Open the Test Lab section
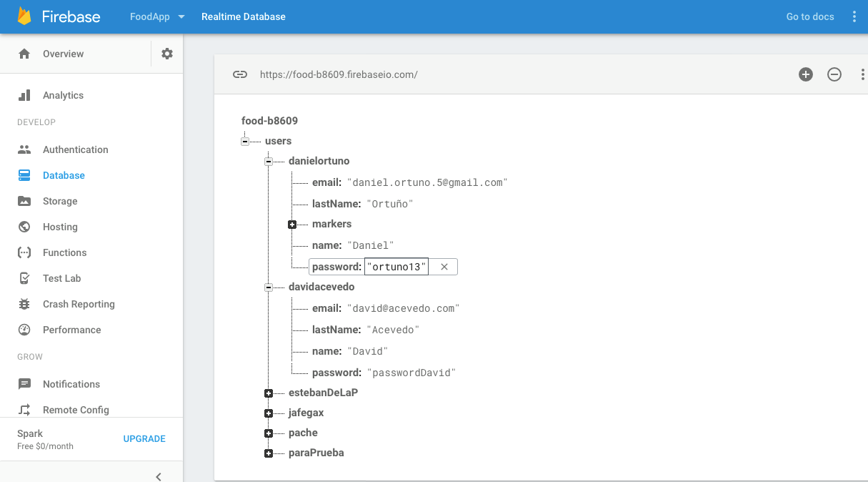 [60, 278]
